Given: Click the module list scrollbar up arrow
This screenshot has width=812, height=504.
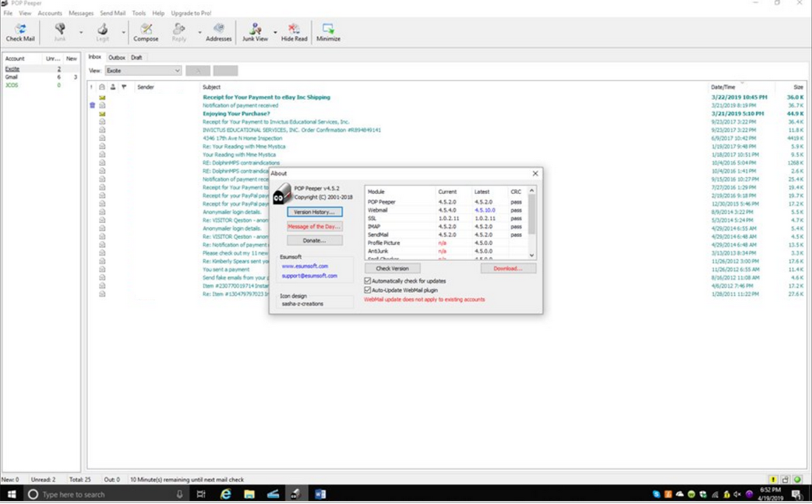Looking at the screenshot, I should 531,190.
